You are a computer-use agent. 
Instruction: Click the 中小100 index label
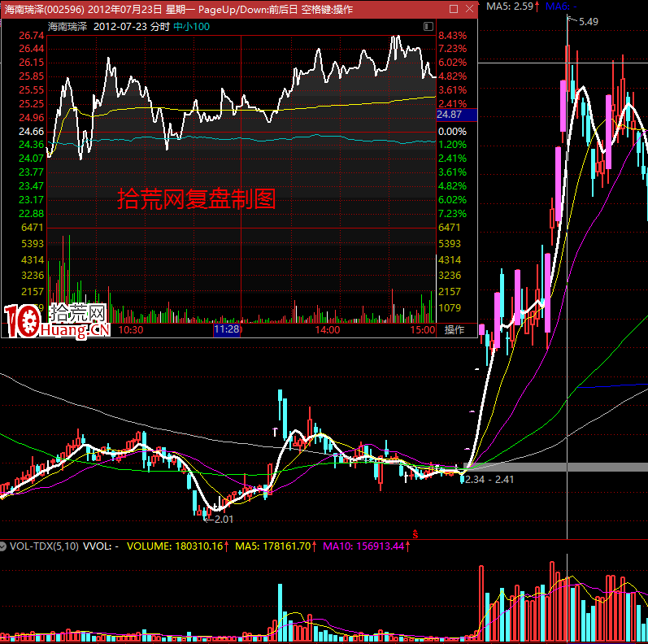[x=191, y=27]
